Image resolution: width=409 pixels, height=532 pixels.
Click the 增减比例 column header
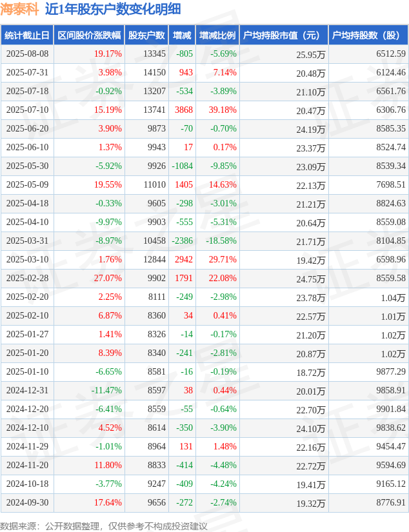click(x=217, y=35)
